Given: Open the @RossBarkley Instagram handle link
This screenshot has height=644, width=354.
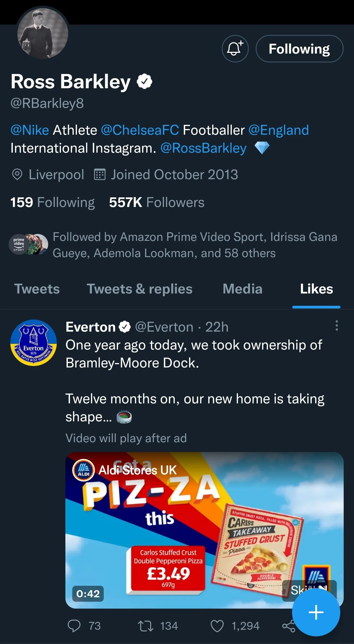Looking at the screenshot, I should (203, 148).
